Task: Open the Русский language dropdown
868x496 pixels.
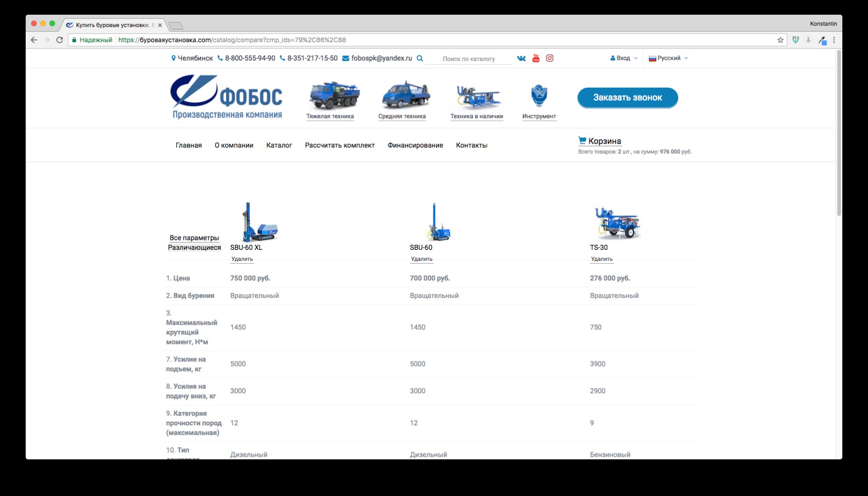Action: coord(668,58)
